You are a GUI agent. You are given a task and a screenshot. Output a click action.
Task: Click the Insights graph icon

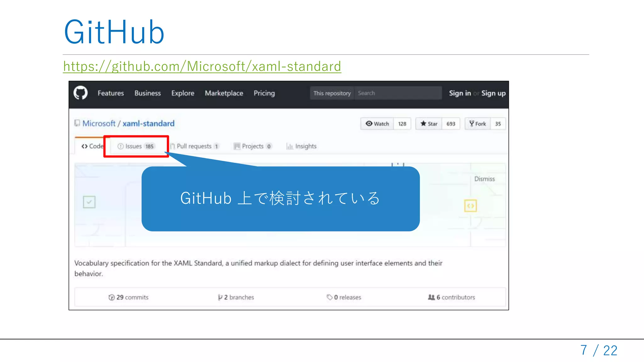click(x=289, y=146)
